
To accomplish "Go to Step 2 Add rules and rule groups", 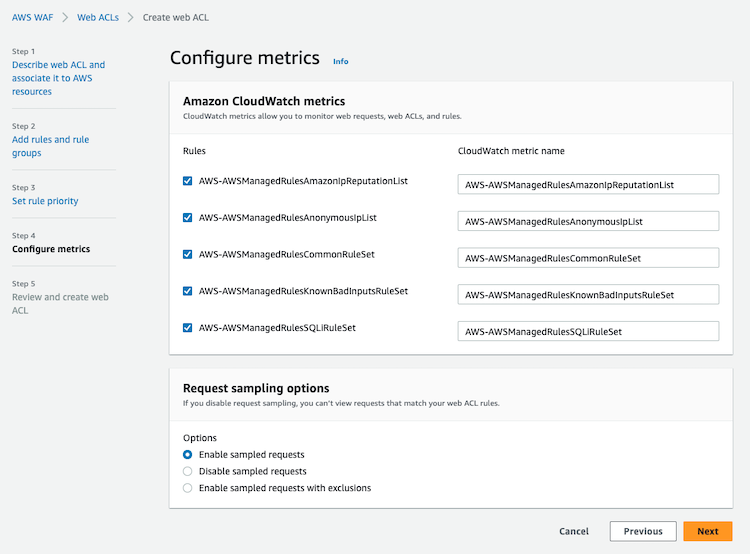I will coord(50,146).
